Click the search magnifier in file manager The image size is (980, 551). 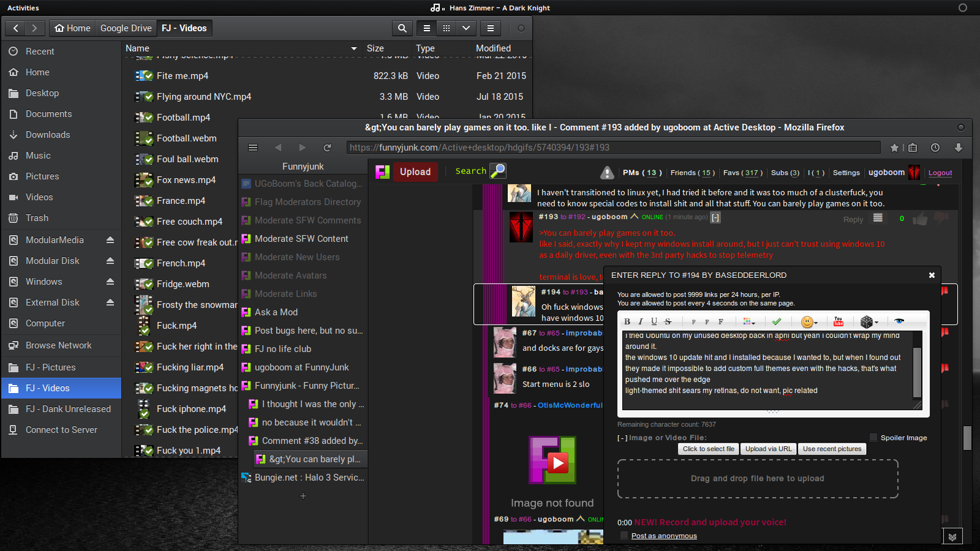402,28
